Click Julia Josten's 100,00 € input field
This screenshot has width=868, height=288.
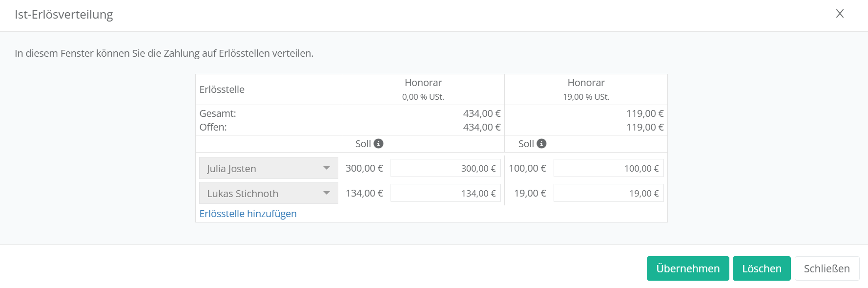point(608,168)
